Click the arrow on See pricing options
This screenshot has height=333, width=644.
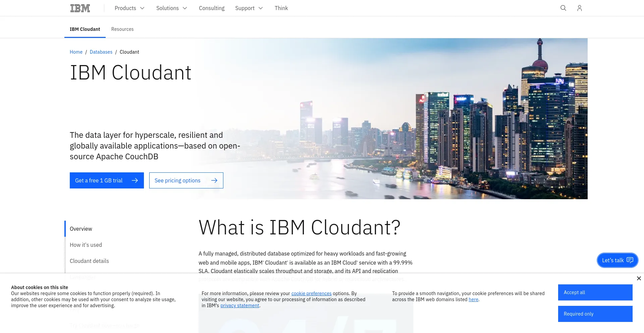(214, 180)
